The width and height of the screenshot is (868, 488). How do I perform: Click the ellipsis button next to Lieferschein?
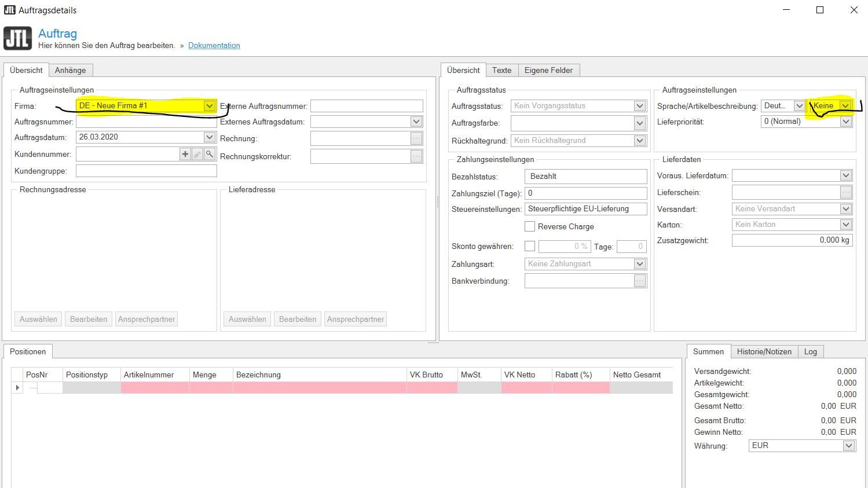coord(846,192)
